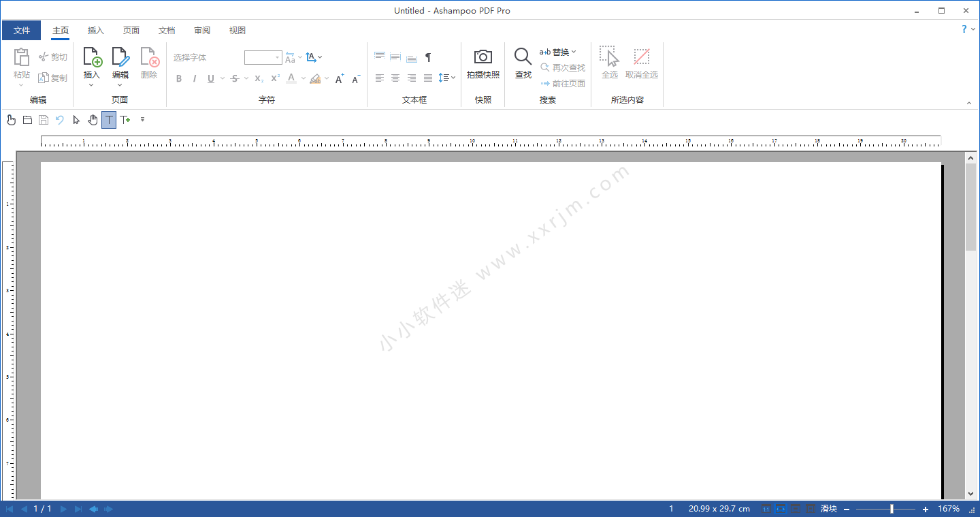Click the zoom slider handle

(892, 509)
